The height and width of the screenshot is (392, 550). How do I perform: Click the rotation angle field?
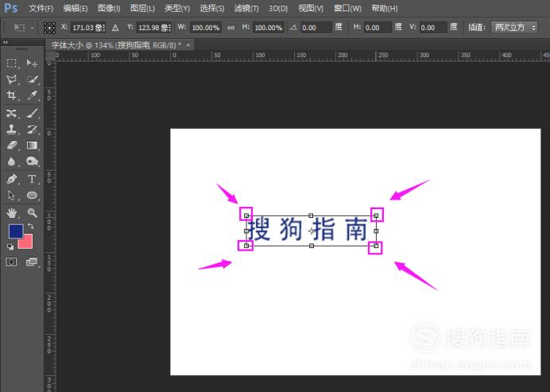coord(316,27)
